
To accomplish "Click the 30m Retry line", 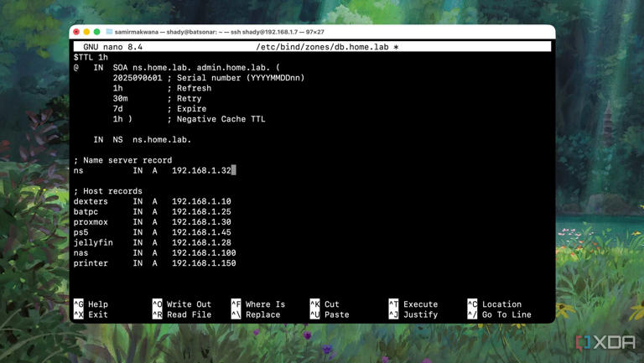I will coord(158,98).
